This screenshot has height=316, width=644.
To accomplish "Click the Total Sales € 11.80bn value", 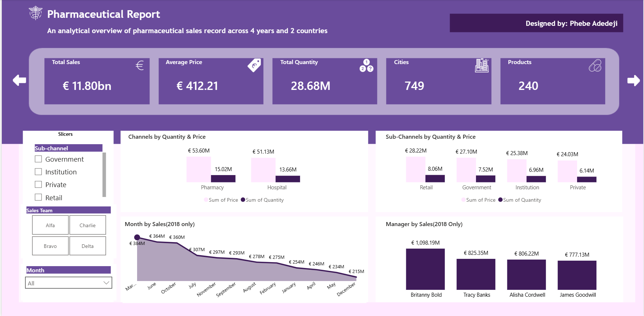I will tap(87, 86).
